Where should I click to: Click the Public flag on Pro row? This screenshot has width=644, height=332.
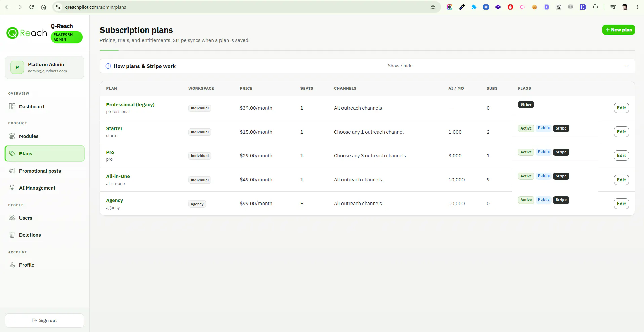pos(544,152)
